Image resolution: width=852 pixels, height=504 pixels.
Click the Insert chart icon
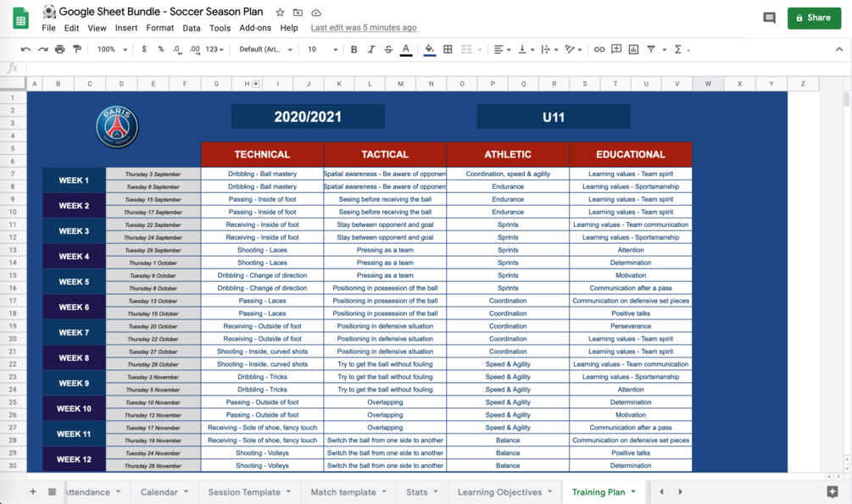(x=633, y=49)
